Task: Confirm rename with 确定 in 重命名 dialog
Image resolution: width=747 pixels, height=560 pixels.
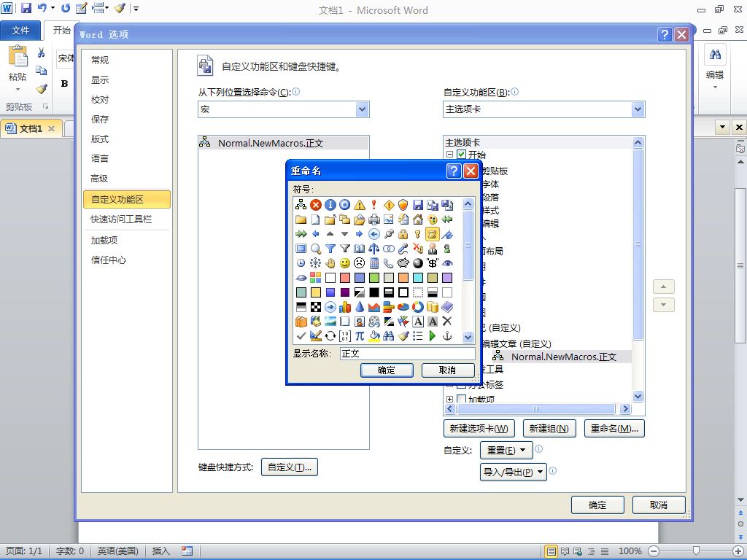Action: click(x=387, y=370)
